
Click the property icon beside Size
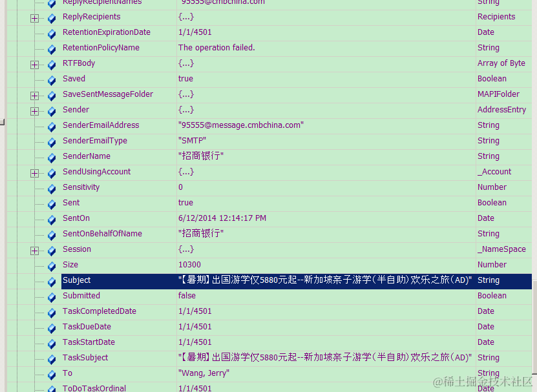pos(52,266)
